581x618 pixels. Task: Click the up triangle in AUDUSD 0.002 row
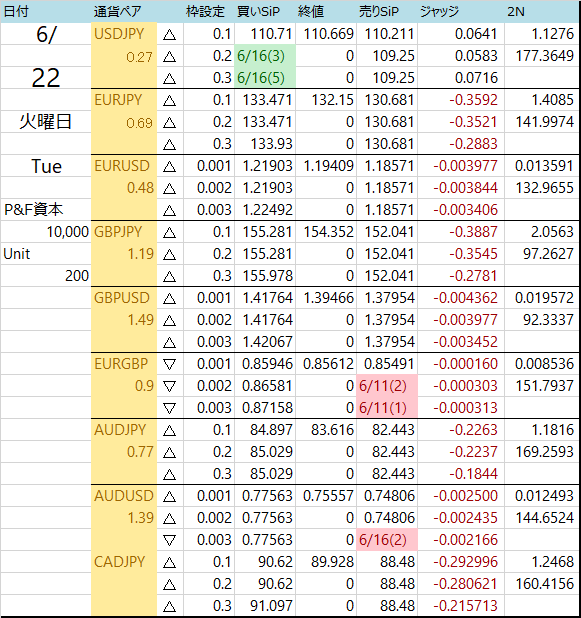[x=169, y=519]
